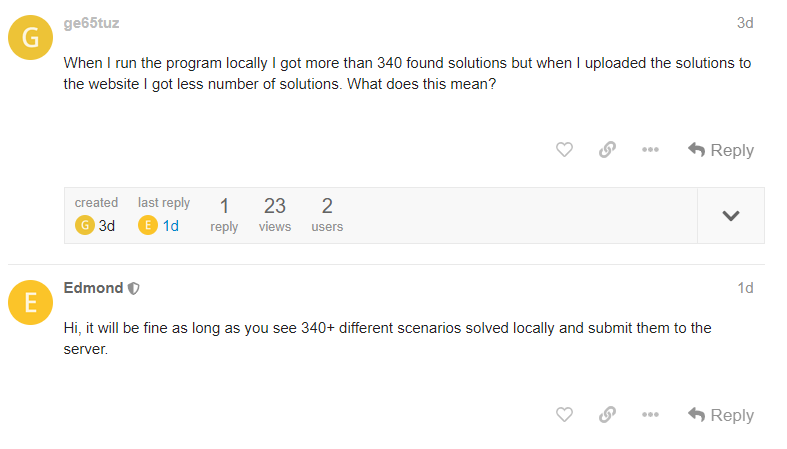Click the 3d timestamp on first post
787x449 pixels.
click(x=745, y=23)
